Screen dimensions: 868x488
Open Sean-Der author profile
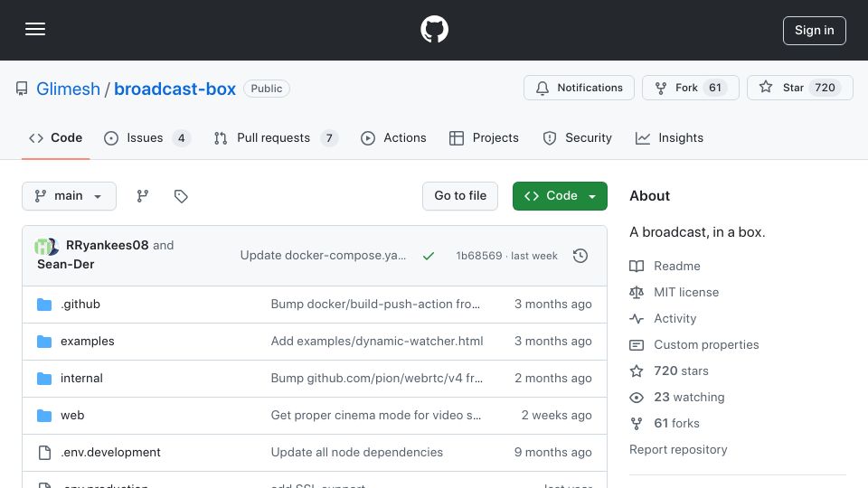[x=65, y=264]
